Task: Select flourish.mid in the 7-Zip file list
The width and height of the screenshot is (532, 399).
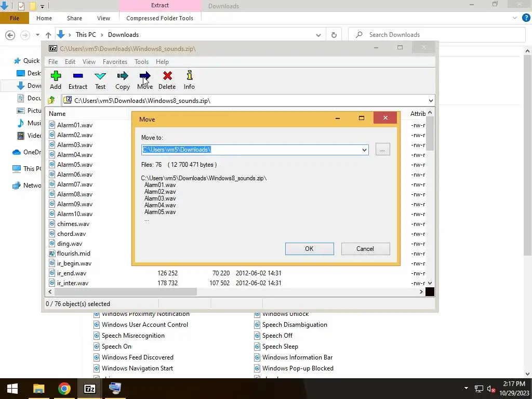Action: pos(74,254)
